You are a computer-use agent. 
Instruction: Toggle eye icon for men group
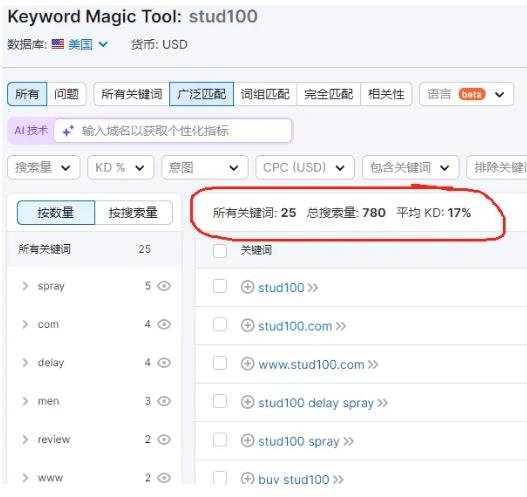(164, 401)
